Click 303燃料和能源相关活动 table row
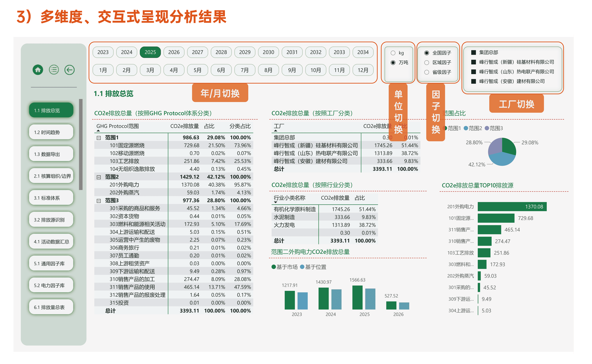 click(x=173, y=224)
